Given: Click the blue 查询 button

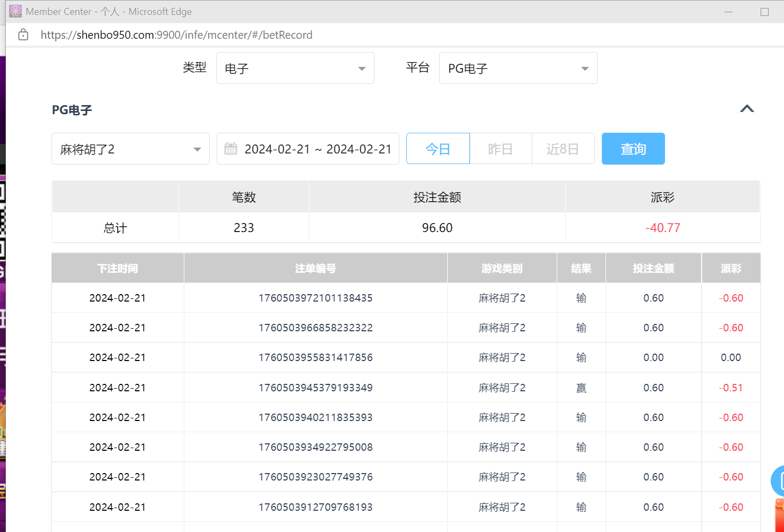Looking at the screenshot, I should coord(633,149).
